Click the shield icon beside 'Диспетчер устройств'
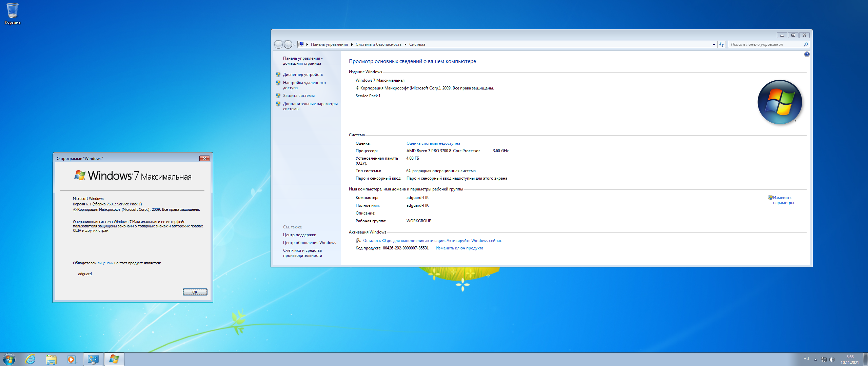The width and height of the screenshot is (868, 366). 278,75
